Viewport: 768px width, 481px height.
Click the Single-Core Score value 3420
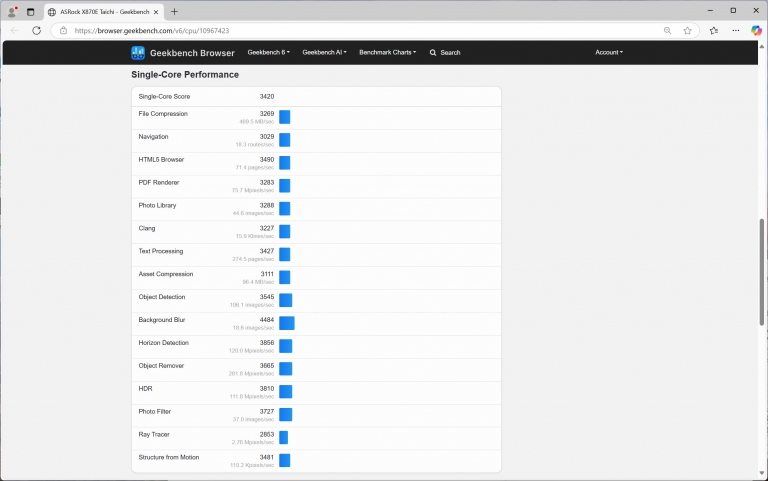[266, 96]
